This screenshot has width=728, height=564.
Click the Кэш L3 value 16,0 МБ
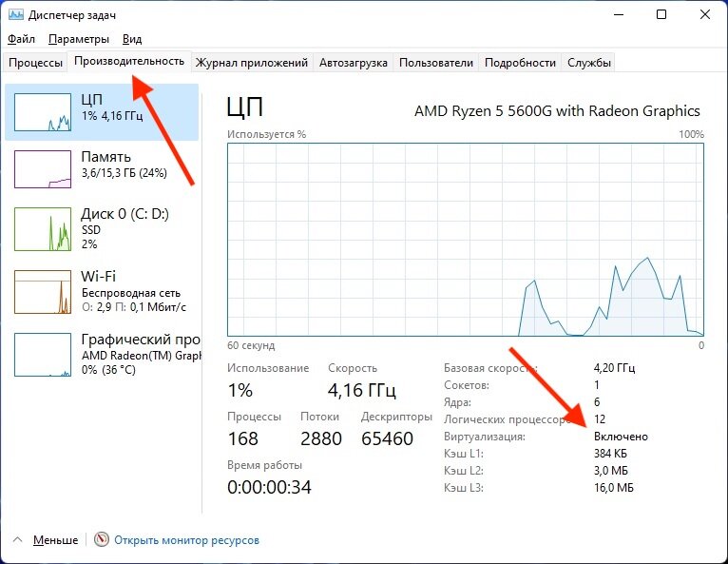click(x=614, y=488)
